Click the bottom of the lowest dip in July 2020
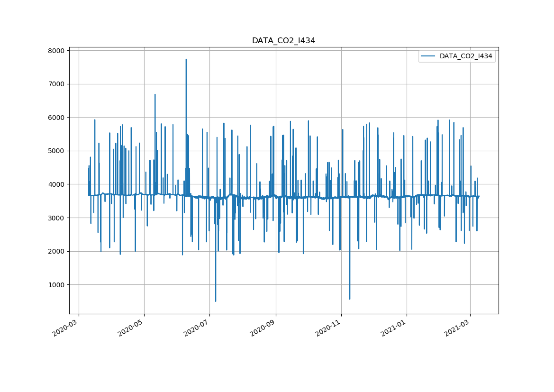This screenshot has height=392, width=554. (x=216, y=301)
